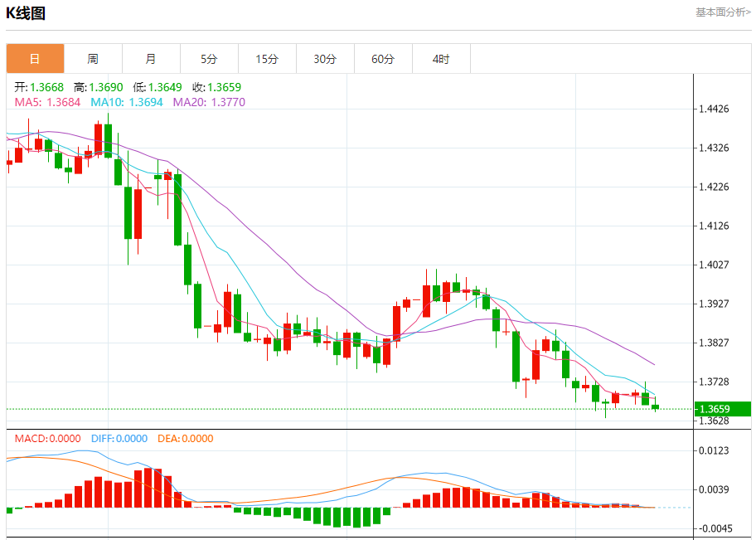This screenshot has height=540, width=756.
Task: Open the 5分 chart tab
Action: (x=209, y=59)
